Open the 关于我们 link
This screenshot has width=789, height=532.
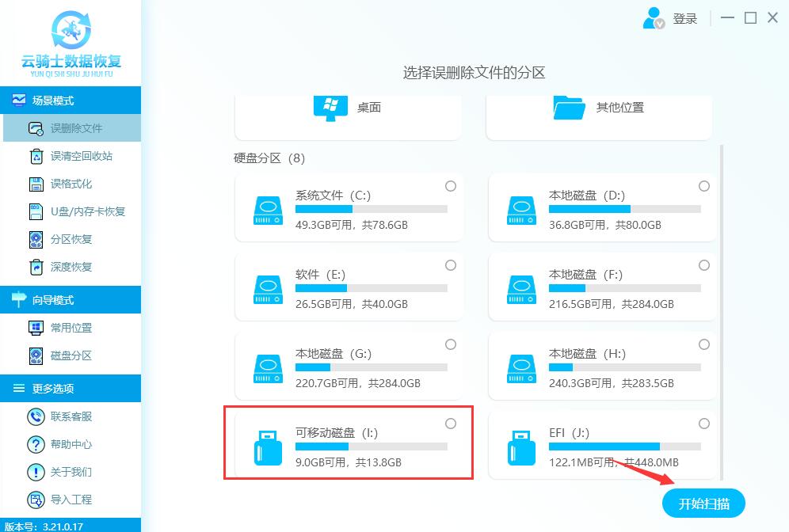(72, 472)
